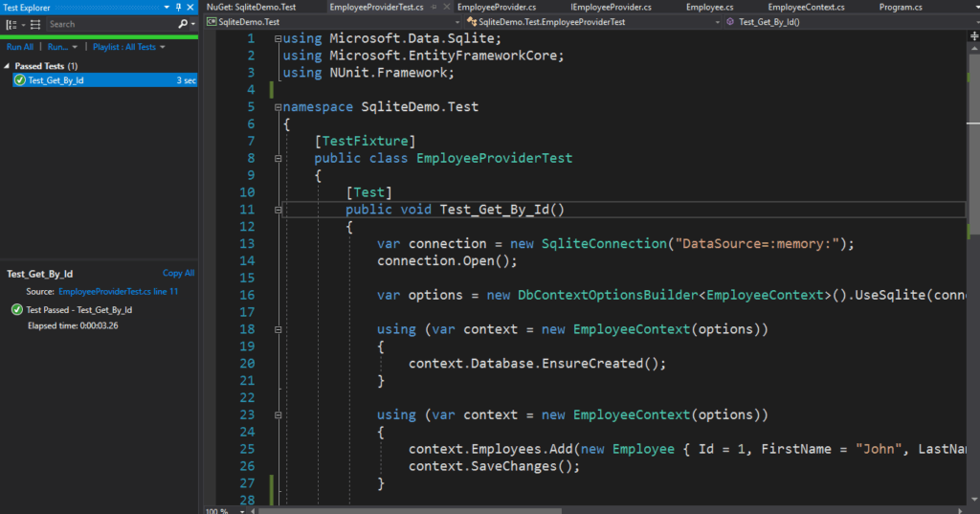Screen dimensions: 980x514
Task: Switch to Employee.cs tab
Action: pos(709,8)
